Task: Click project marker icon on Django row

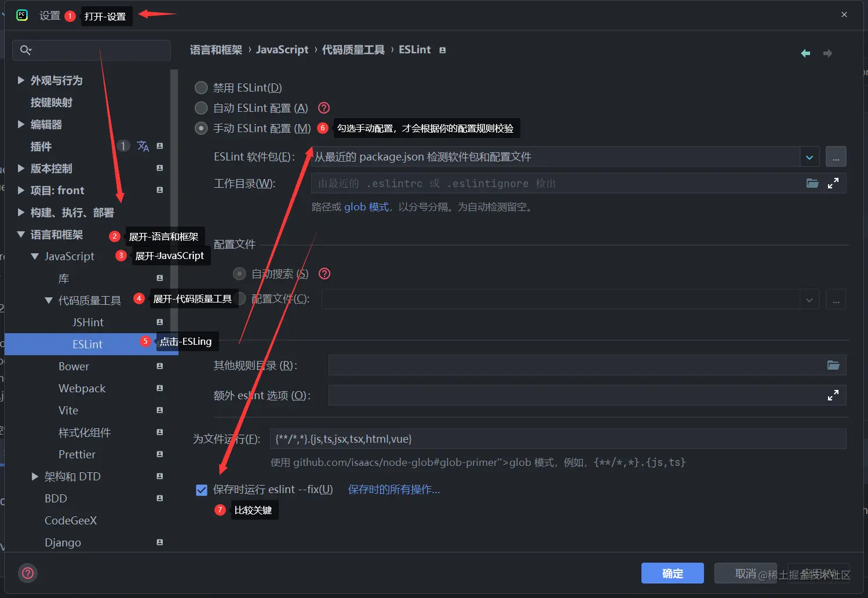Action: 160,542
